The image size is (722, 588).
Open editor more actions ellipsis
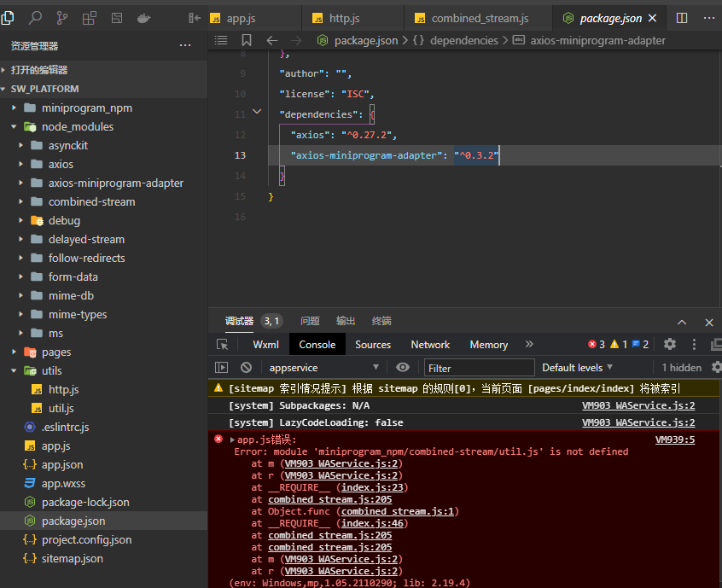point(709,18)
